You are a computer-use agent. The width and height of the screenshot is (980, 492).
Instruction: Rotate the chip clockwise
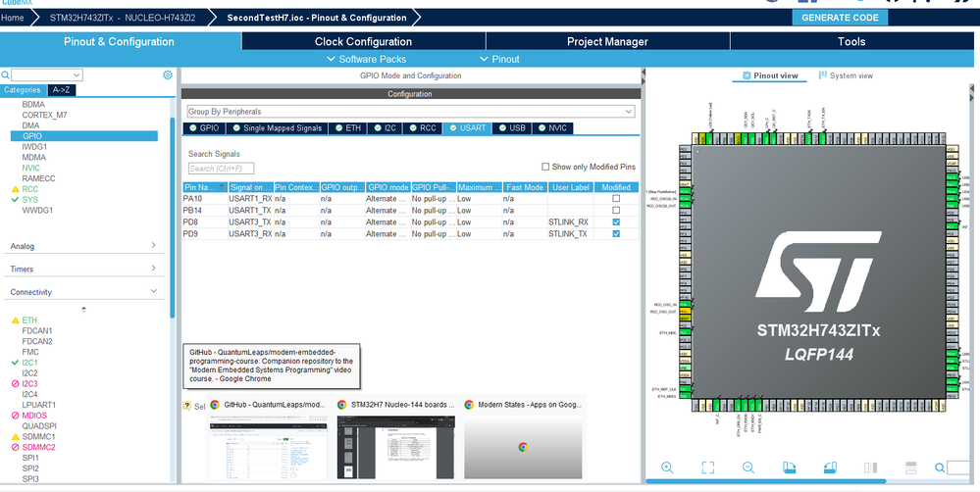coord(789,467)
